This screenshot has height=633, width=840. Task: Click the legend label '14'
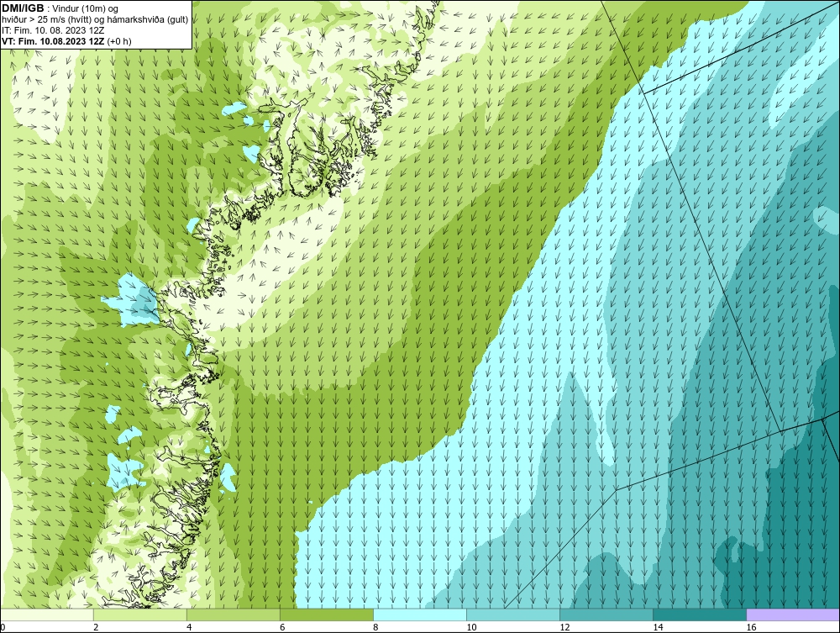(x=658, y=627)
